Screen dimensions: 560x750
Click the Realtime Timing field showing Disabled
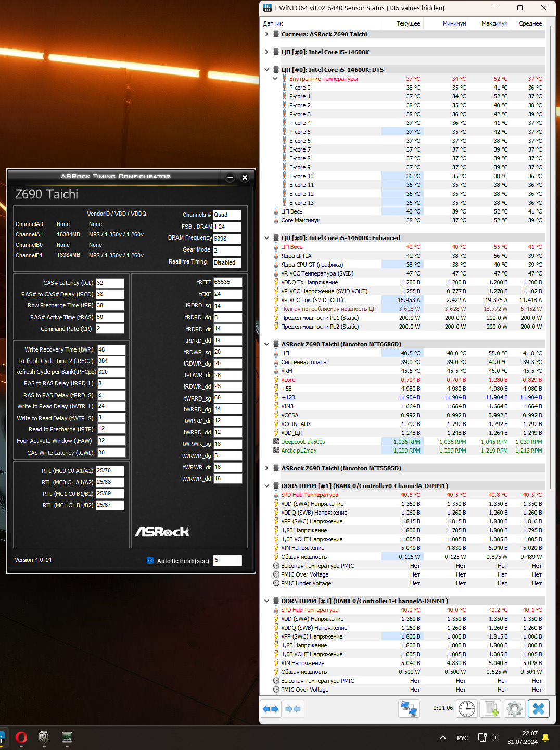pyautogui.click(x=227, y=263)
